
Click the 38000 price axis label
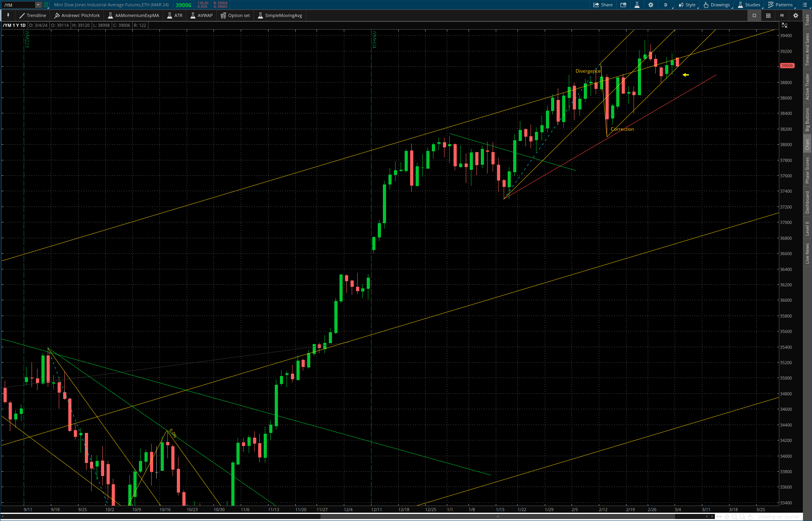point(786,145)
